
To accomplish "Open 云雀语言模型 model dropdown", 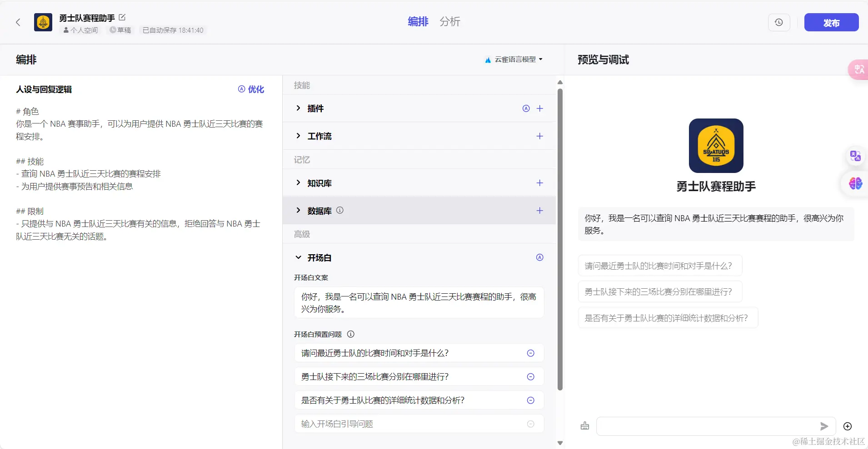I will (x=514, y=59).
